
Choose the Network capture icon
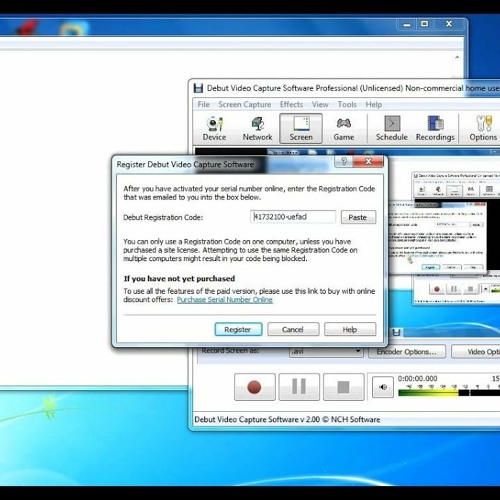point(257,129)
